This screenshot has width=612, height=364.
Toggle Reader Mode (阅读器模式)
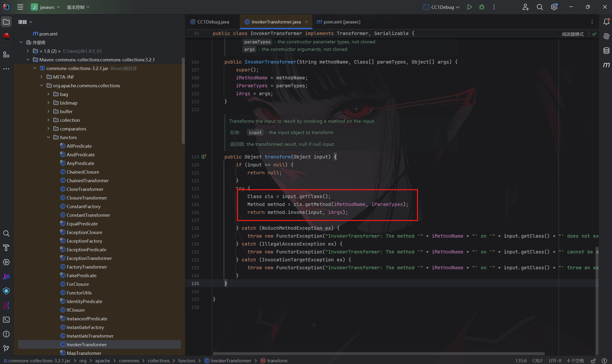(x=572, y=34)
